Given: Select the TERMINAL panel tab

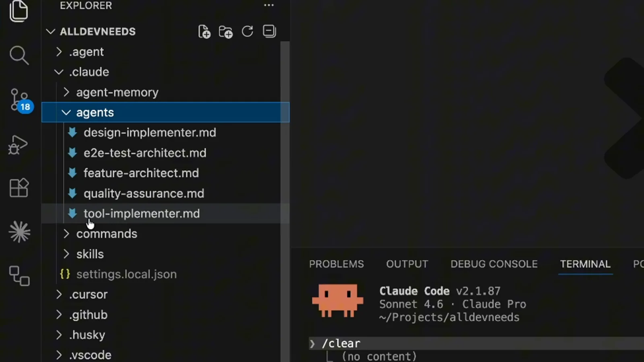Looking at the screenshot, I should [x=585, y=264].
